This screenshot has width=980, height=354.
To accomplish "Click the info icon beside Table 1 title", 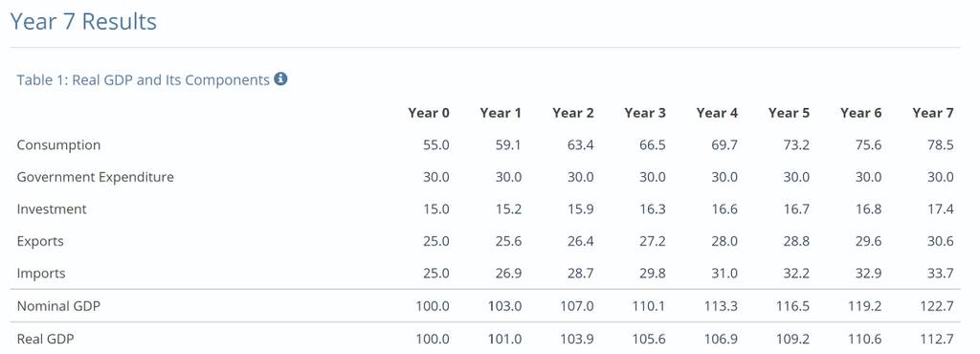I will [x=280, y=79].
